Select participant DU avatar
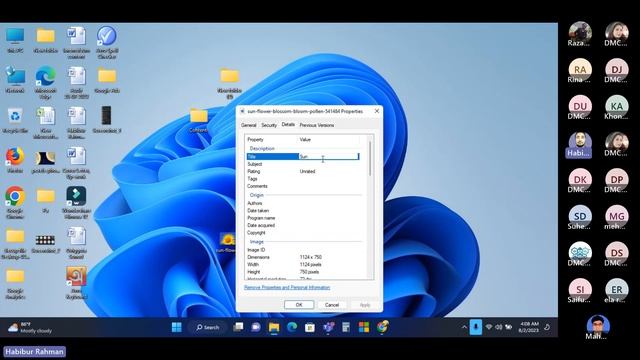Screen dimensions: 640x360 pos(580,108)
